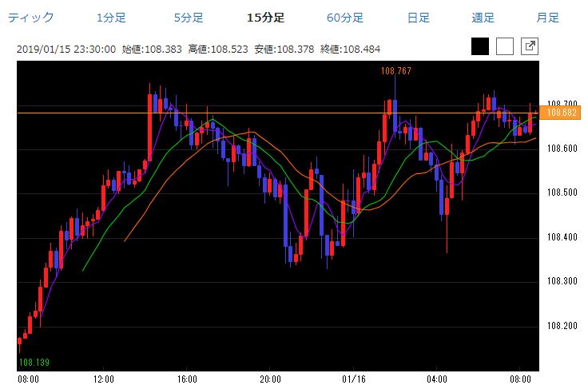Switch to the 日足 daily tab

pos(419,18)
